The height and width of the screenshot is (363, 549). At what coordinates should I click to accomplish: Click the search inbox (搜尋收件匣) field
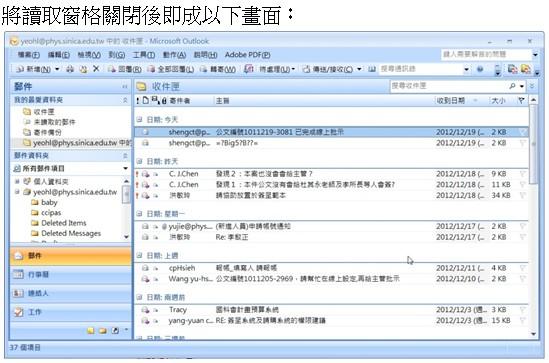pyautogui.click(x=449, y=86)
